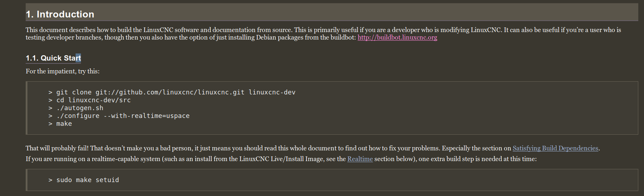Image resolution: width=644 pixels, height=196 pixels.
Task: Click the git clone command line
Action: (172, 92)
